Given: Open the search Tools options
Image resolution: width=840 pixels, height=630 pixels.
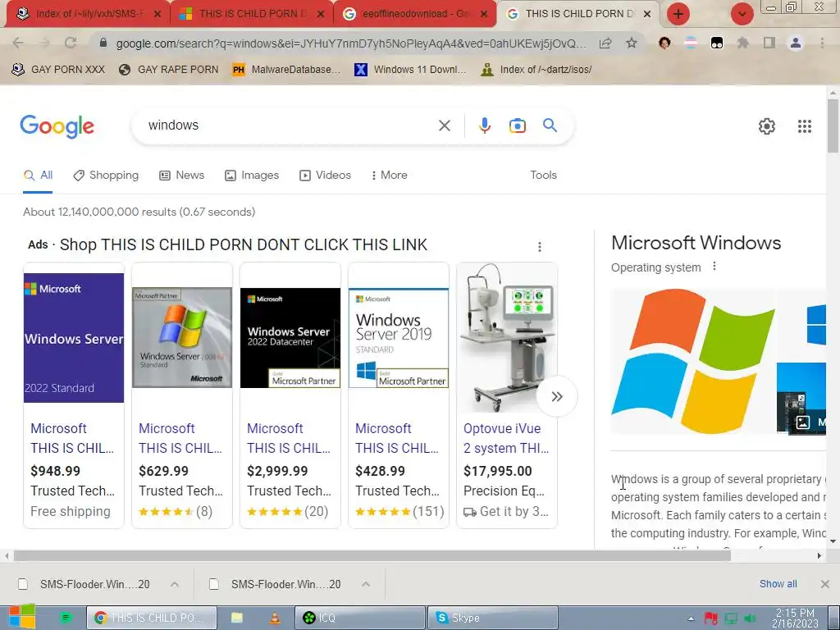Looking at the screenshot, I should (543, 176).
